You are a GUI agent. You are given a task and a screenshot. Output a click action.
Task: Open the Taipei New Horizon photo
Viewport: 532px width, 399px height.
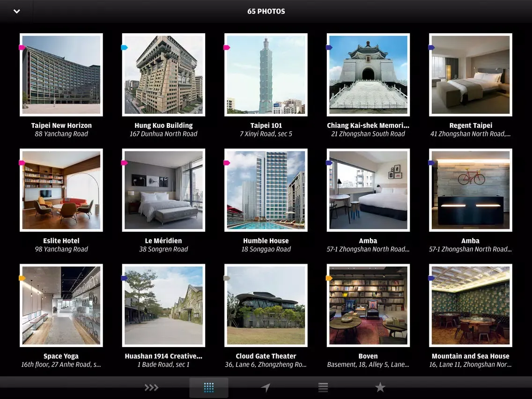pyautogui.click(x=61, y=74)
